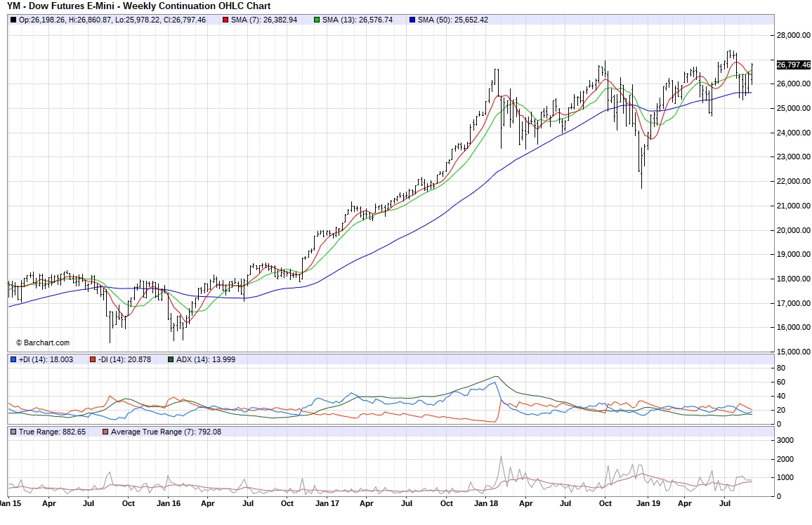The image size is (812, 525).
Task: Click the Barchart.com copyright text
Action: pos(42,343)
